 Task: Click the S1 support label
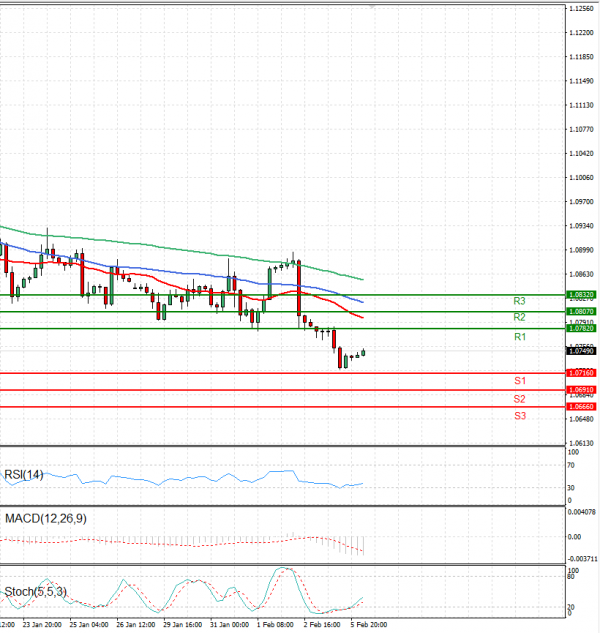(520, 381)
